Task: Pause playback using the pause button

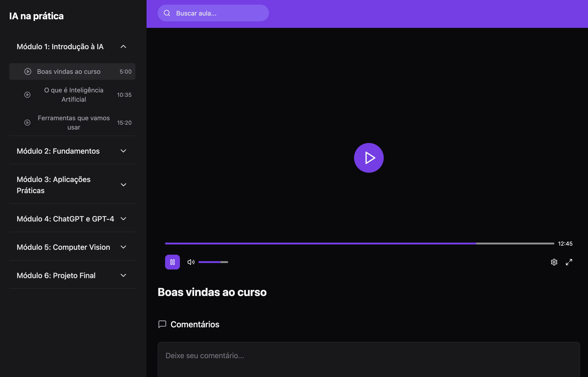Action: click(172, 262)
